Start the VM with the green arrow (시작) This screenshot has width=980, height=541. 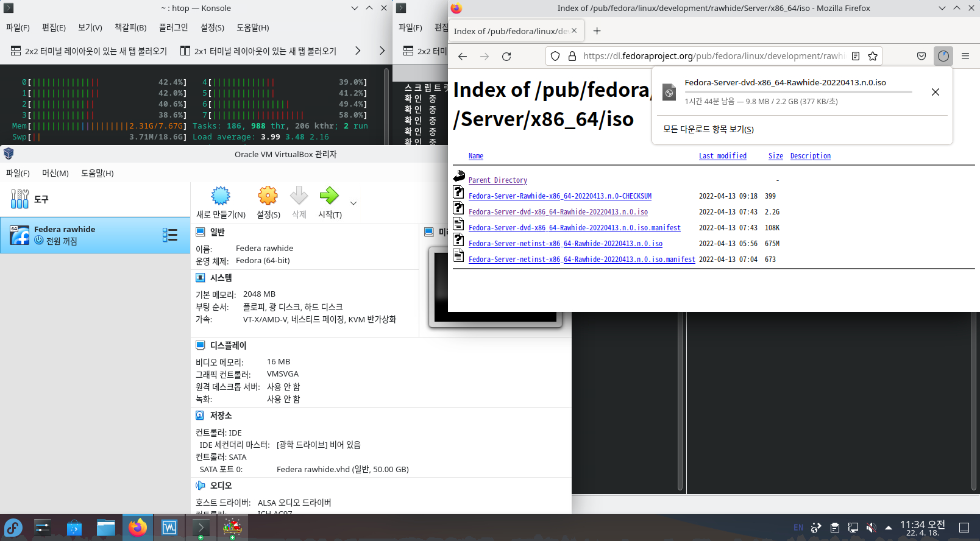tap(330, 203)
